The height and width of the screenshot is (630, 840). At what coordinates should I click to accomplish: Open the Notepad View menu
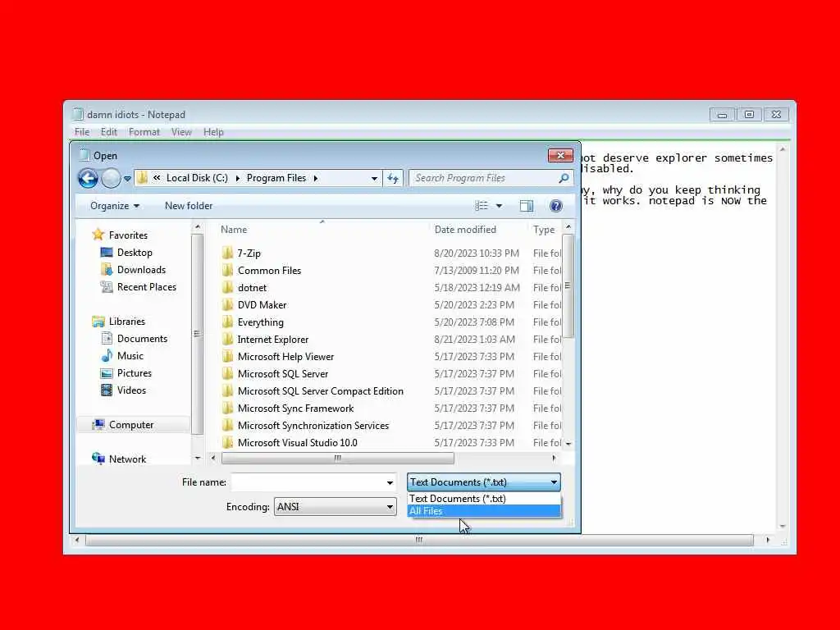(181, 132)
